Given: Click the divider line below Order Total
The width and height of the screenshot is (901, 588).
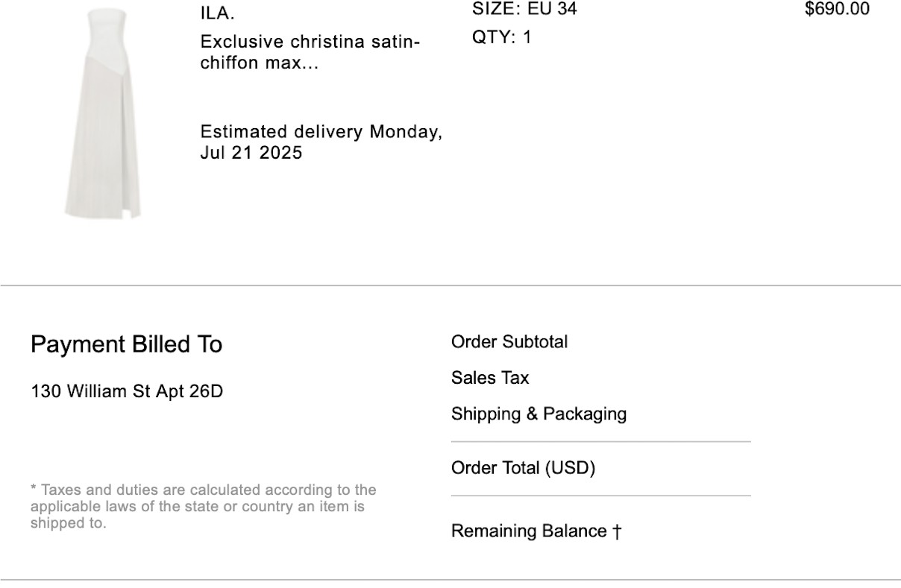Looking at the screenshot, I should coord(600,496).
